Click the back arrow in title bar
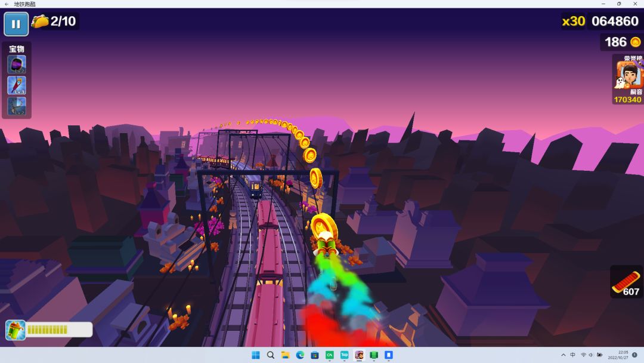 coord(6,4)
